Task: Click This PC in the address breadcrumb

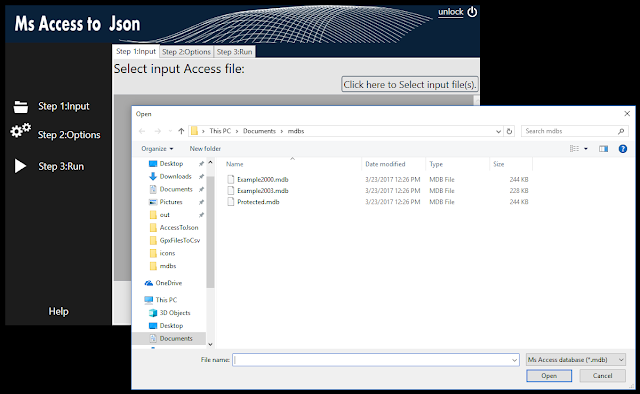Action: (220, 131)
